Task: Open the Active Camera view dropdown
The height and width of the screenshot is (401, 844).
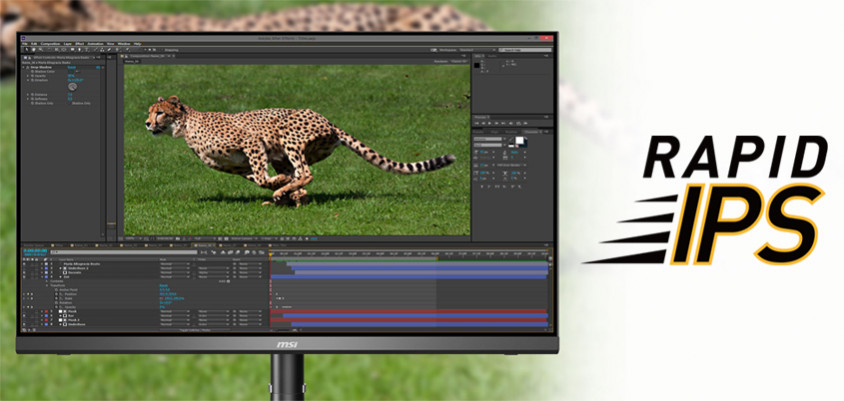Action: point(244,238)
